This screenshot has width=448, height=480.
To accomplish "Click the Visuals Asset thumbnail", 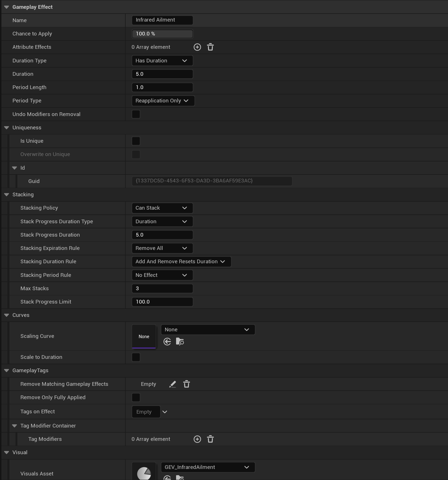I will pos(144,471).
